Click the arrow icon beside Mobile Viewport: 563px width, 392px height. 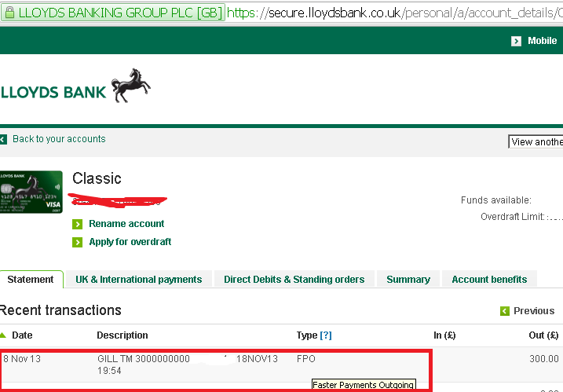tap(516, 42)
